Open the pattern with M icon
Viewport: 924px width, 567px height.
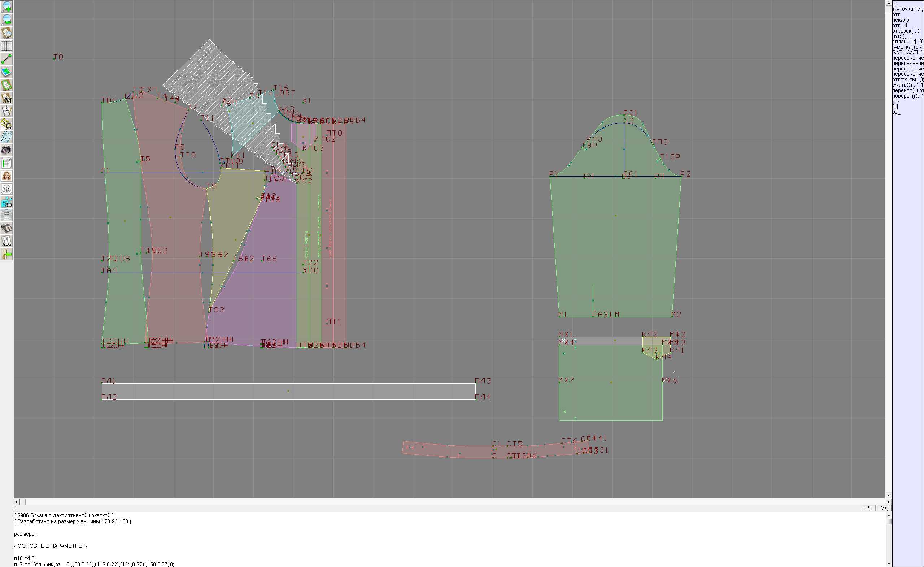[6, 98]
